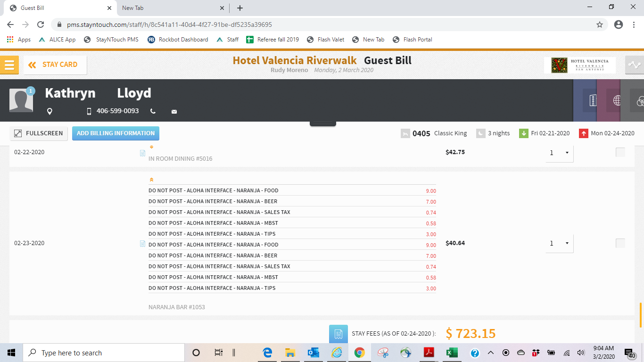Image resolution: width=644 pixels, height=362 pixels.
Task: Click the telephone handset icon in guest header
Action: [x=153, y=111]
